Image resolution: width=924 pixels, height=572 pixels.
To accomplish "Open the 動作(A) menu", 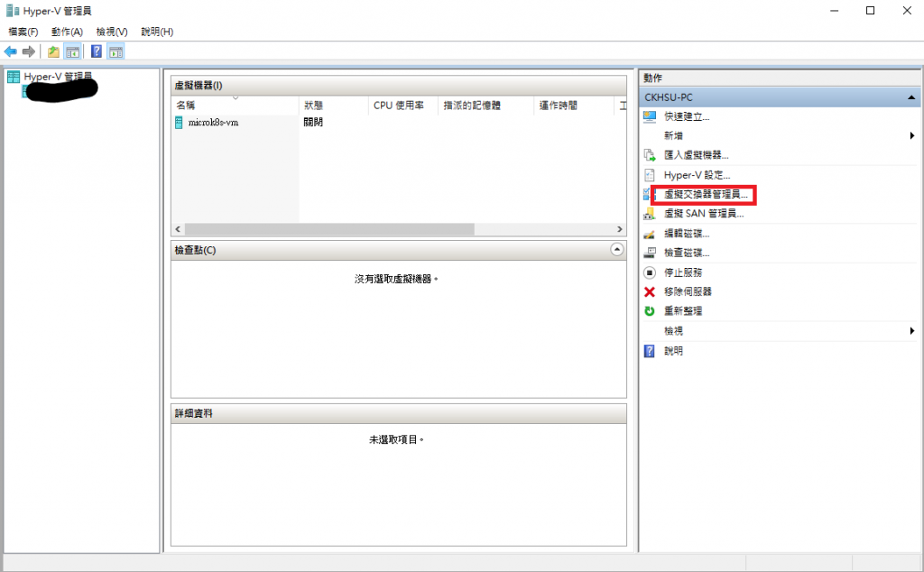I will click(x=67, y=32).
